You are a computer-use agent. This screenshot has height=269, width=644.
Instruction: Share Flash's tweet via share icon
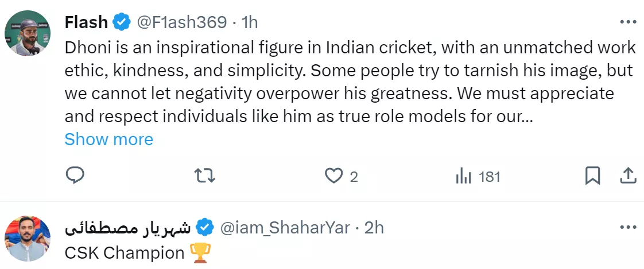pos(628,176)
